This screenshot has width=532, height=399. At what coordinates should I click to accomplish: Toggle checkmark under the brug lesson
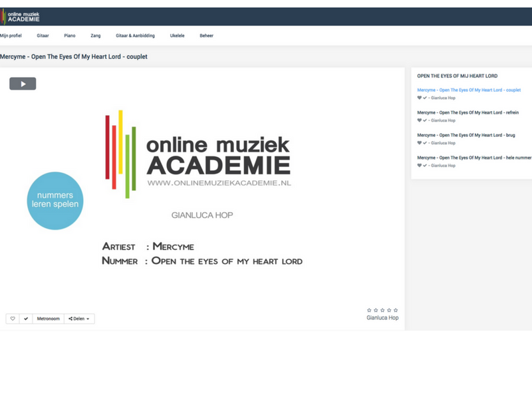[x=425, y=143]
